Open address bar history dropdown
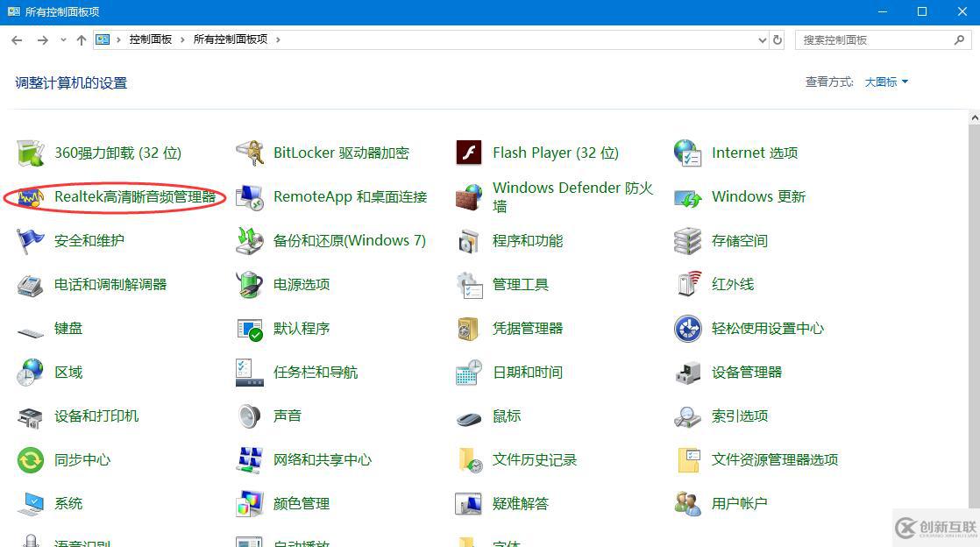 763,40
